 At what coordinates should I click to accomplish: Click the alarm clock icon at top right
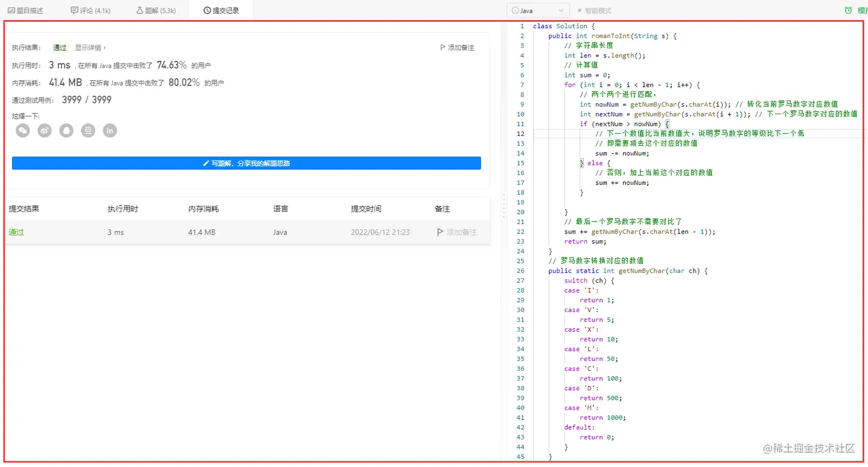point(848,10)
